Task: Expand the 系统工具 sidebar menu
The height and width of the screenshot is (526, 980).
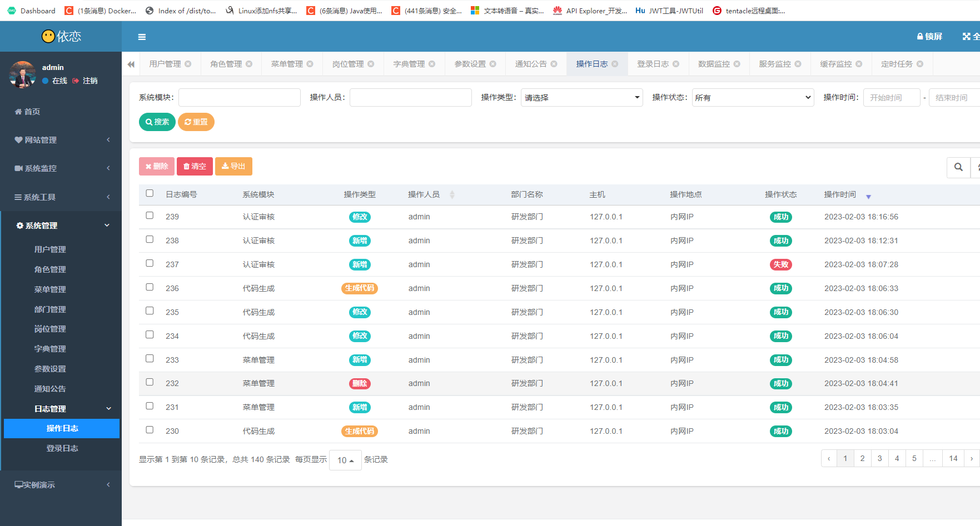Action: pos(61,197)
